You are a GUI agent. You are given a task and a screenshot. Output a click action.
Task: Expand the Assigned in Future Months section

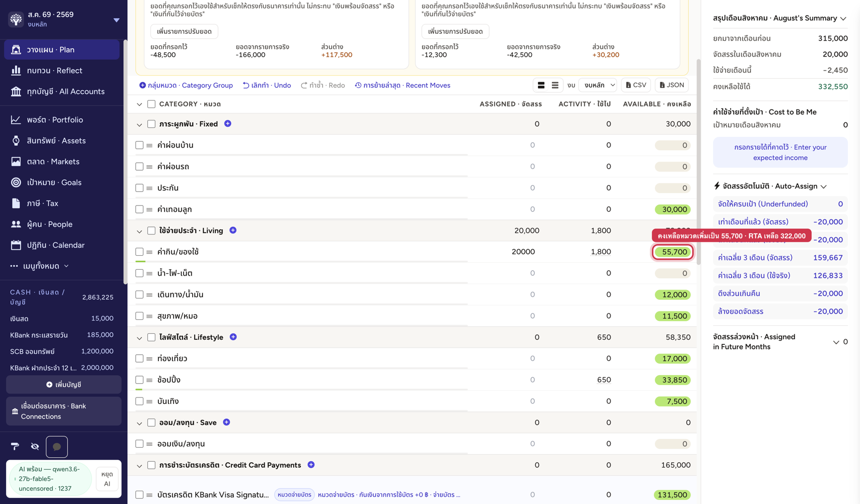pos(836,342)
